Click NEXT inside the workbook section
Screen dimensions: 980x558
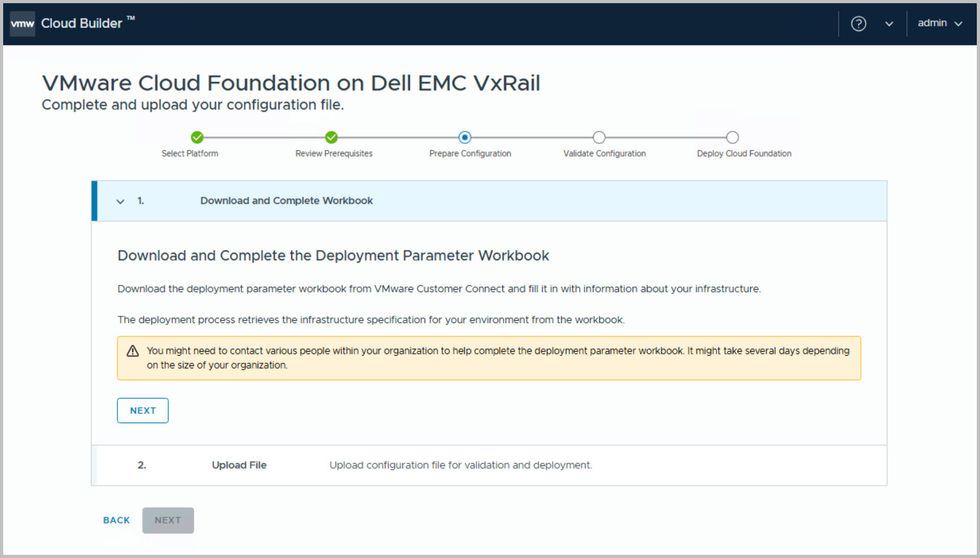(142, 411)
